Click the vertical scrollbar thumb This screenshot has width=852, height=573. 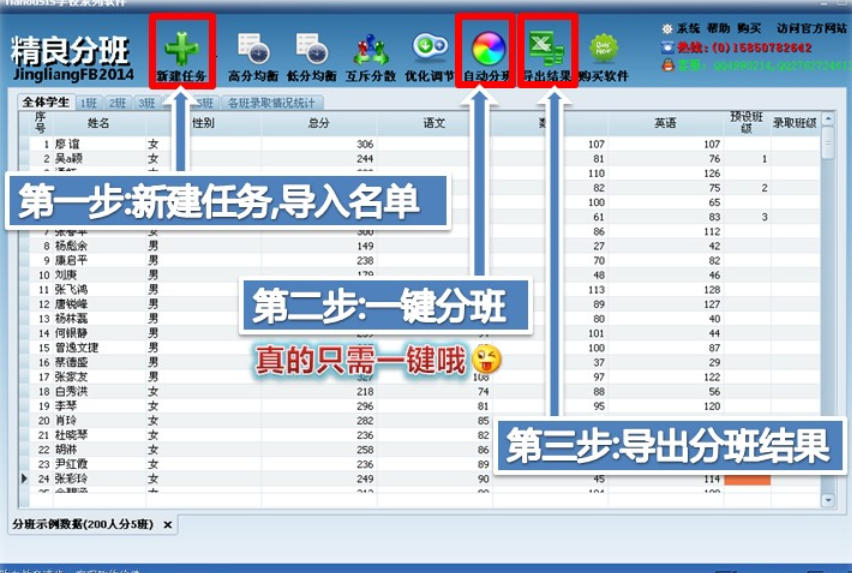pos(828,143)
